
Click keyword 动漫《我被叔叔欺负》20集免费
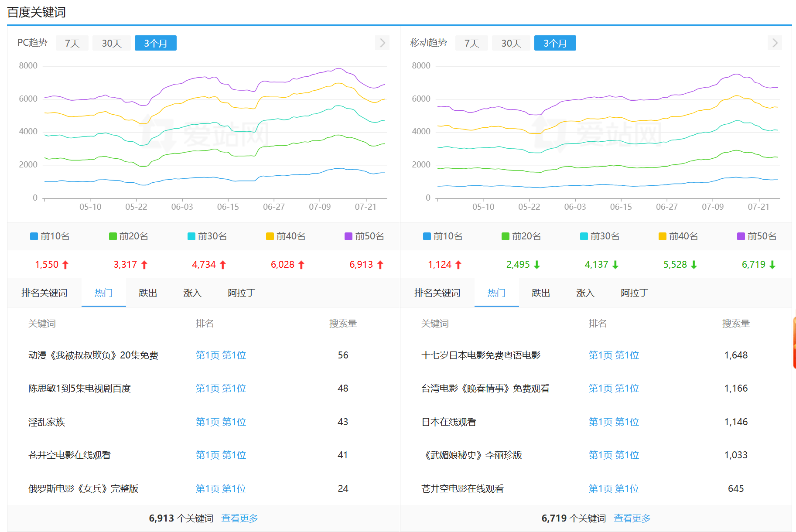click(x=93, y=355)
